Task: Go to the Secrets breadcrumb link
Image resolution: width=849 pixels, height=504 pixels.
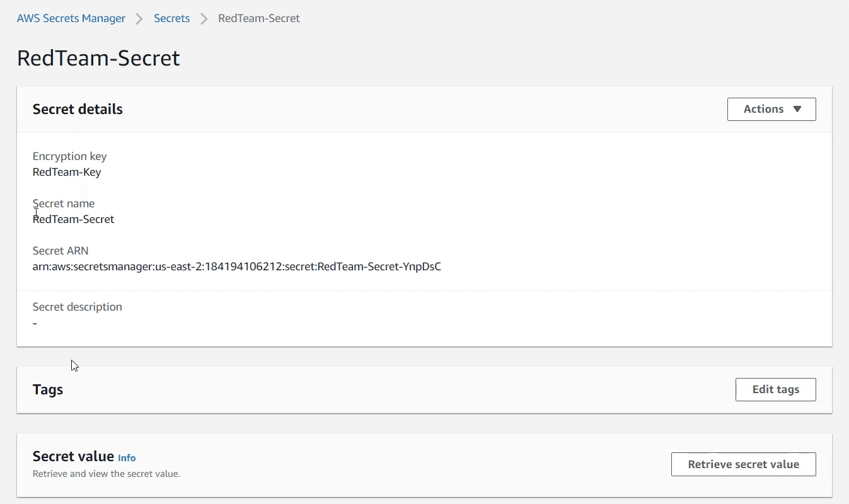Action: [x=171, y=18]
